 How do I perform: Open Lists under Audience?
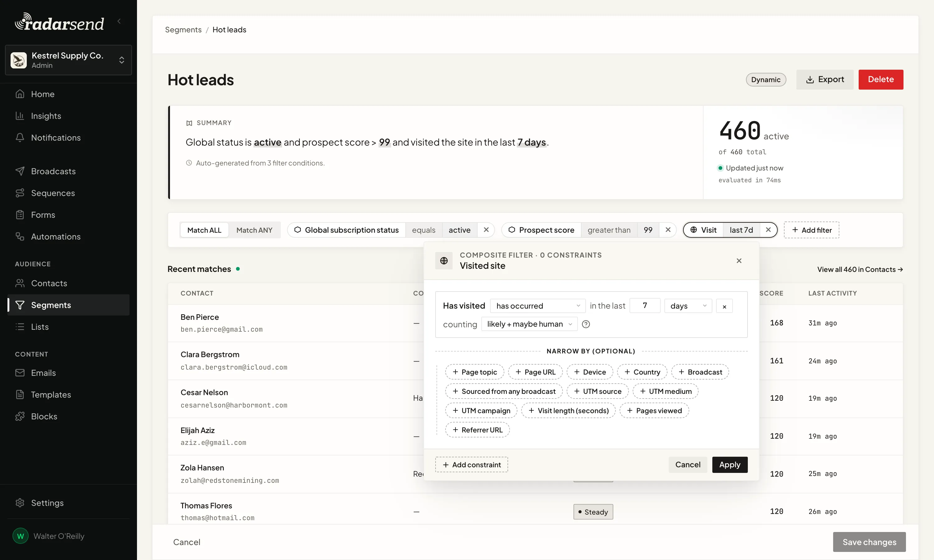coord(68,327)
